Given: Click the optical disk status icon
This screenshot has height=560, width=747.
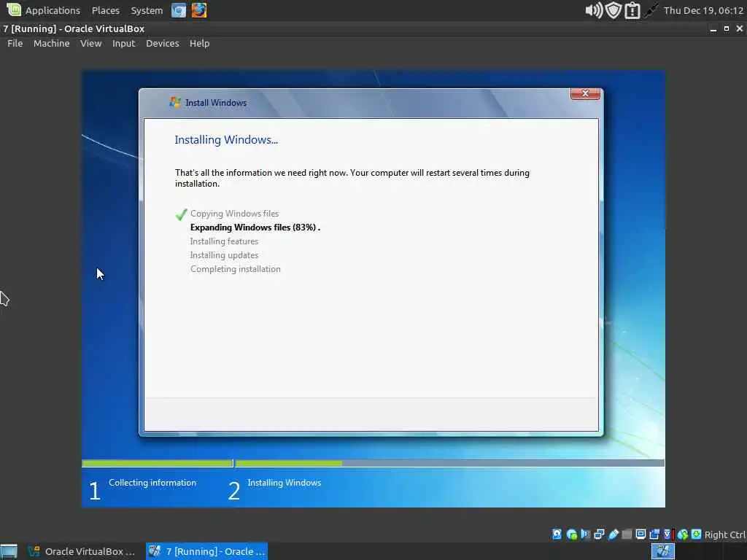Looking at the screenshot, I should [572, 534].
